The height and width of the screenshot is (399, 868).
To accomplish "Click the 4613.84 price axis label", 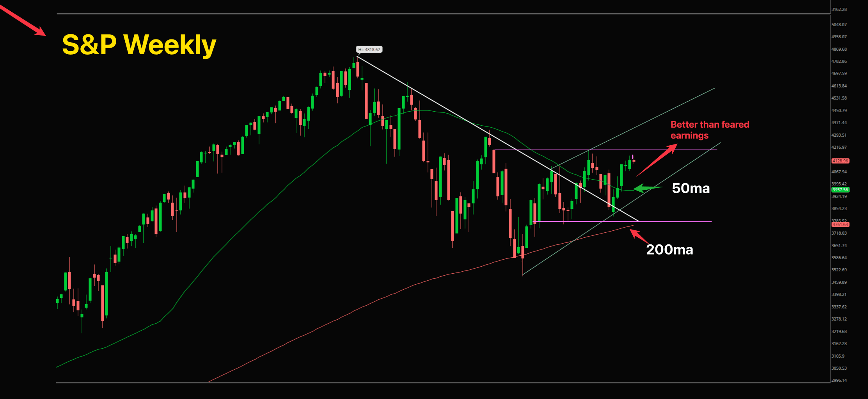I will tap(839, 86).
